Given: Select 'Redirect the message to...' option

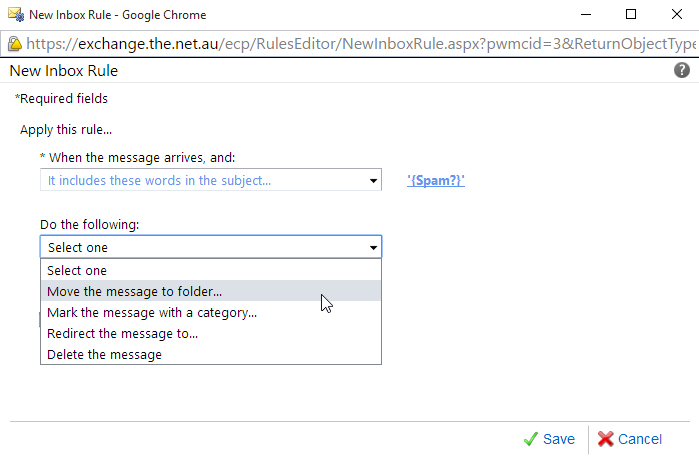Looking at the screenshot, I should coord(211,333).
